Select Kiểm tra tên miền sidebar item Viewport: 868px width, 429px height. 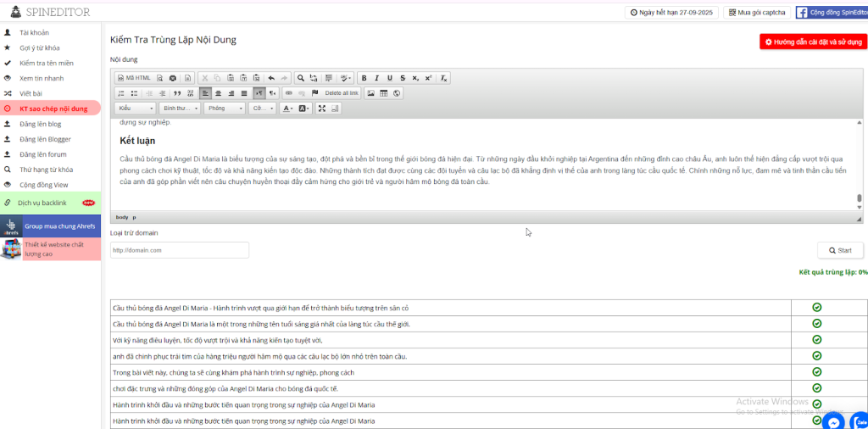[x=47, y=63]
